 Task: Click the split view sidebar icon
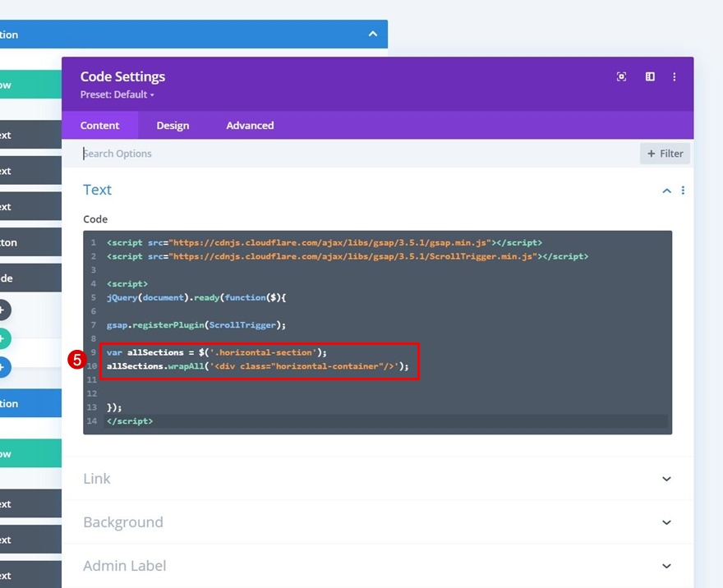pos(650,76)
